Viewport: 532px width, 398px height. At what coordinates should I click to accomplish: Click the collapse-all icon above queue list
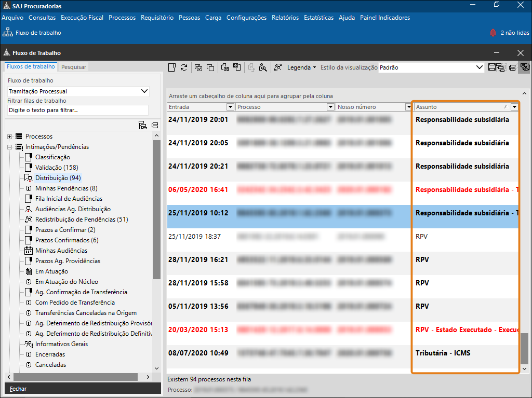(x=155, y=125)
